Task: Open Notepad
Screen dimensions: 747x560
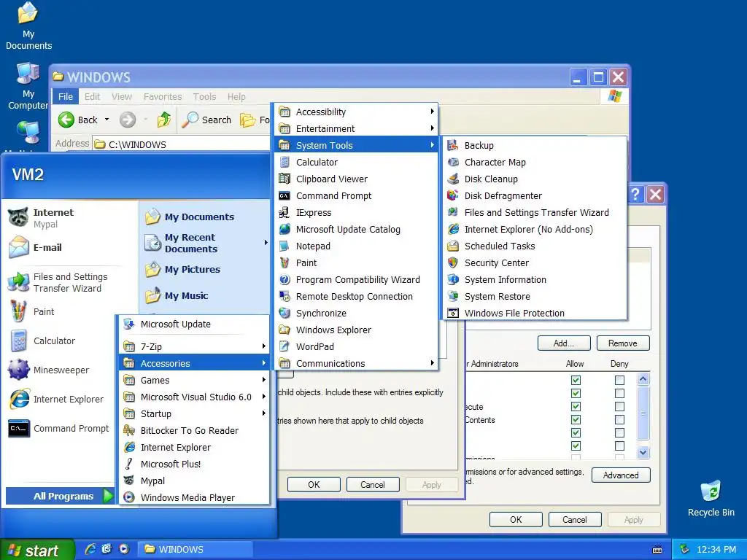Action: [356, 246]
